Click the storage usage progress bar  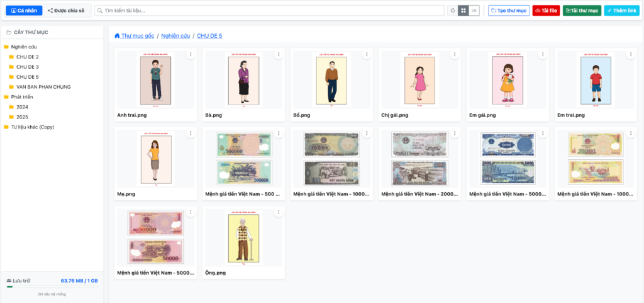pos(52,287)
